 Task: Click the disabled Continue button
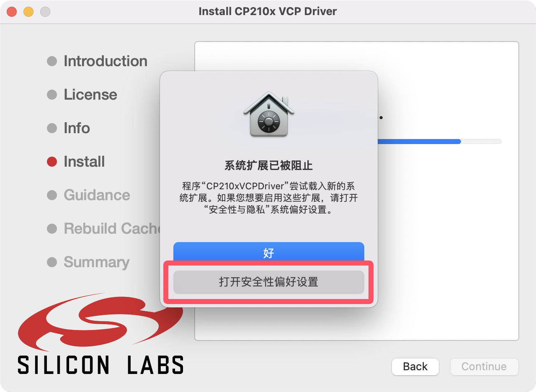pyautogui.click(x=484, y=366)
